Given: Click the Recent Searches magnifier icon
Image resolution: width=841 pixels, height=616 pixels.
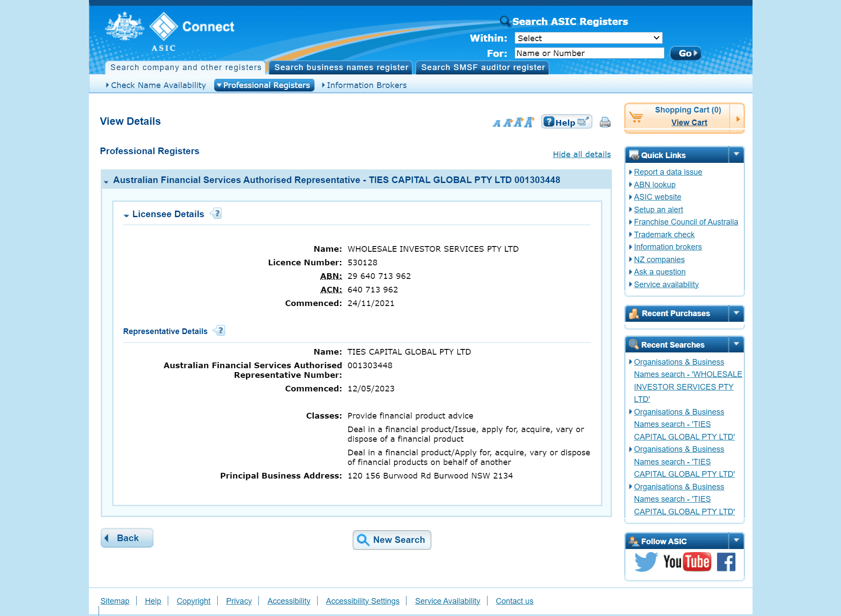Looking at the screenshot, I should tap(634, 345).
